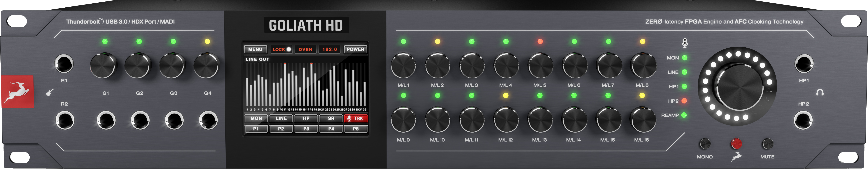868x169 pixels.
Task: Click the HP1 indicator LED
Action: tap(684, 87)
